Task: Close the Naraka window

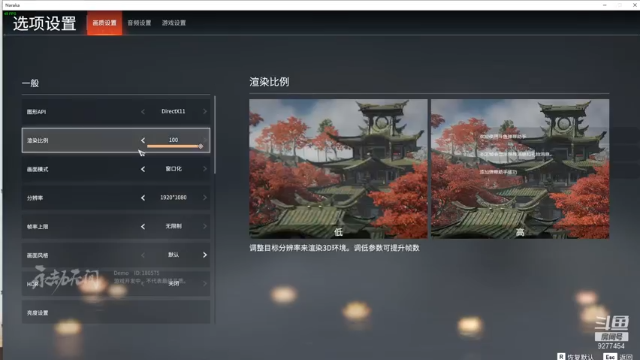Action: point(635,5)
